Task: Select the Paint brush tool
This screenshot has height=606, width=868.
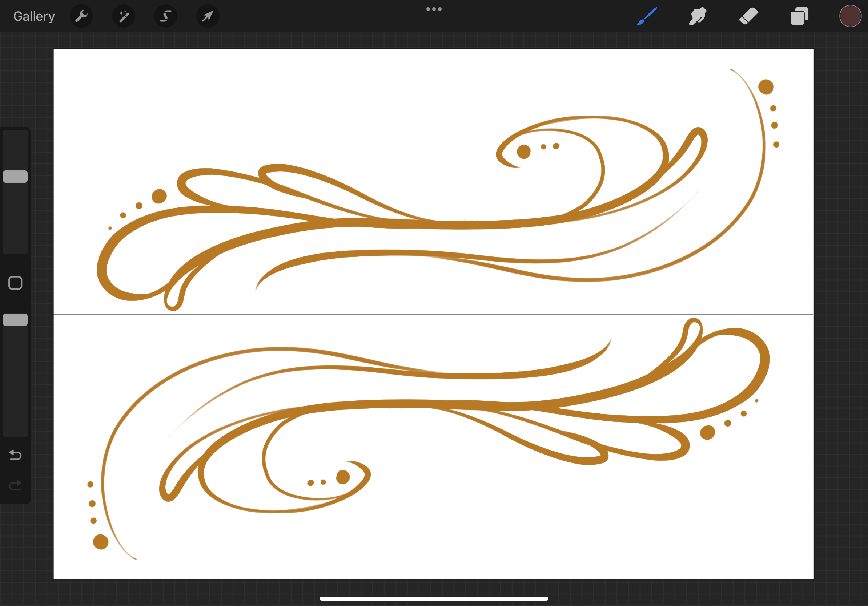Action: point(647,16)
